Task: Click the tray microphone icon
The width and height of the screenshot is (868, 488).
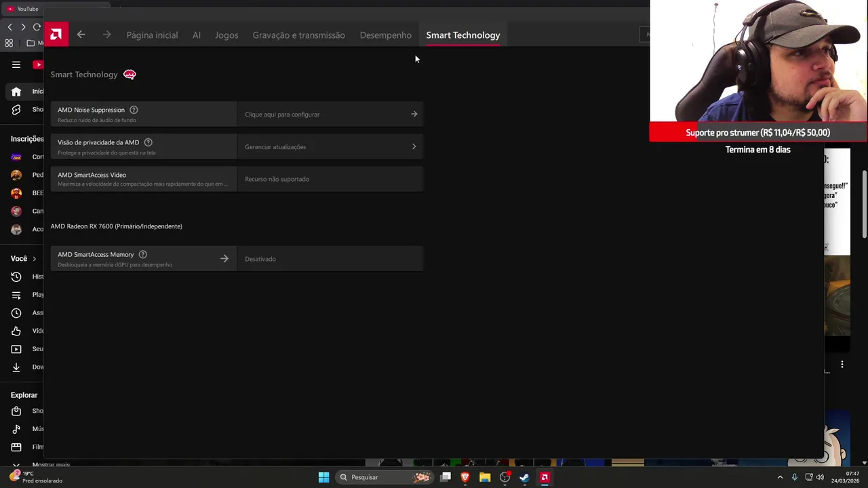Action: [795, 477]
